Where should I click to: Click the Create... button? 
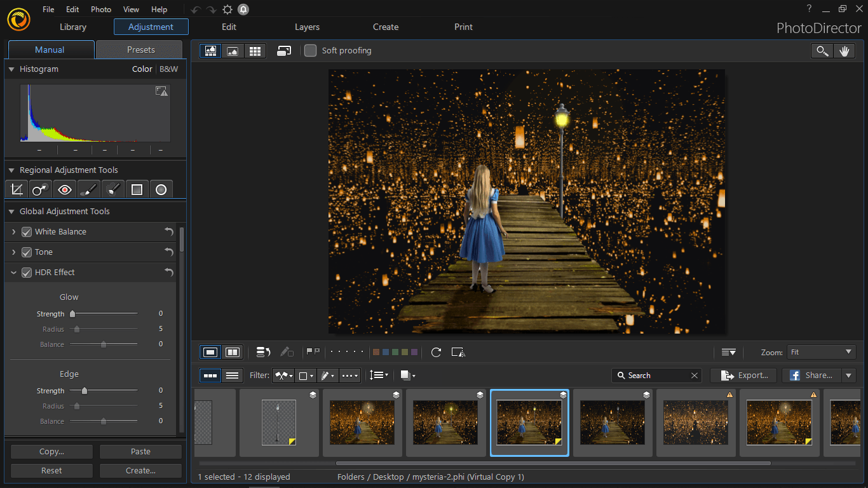[x=140, y=471]
